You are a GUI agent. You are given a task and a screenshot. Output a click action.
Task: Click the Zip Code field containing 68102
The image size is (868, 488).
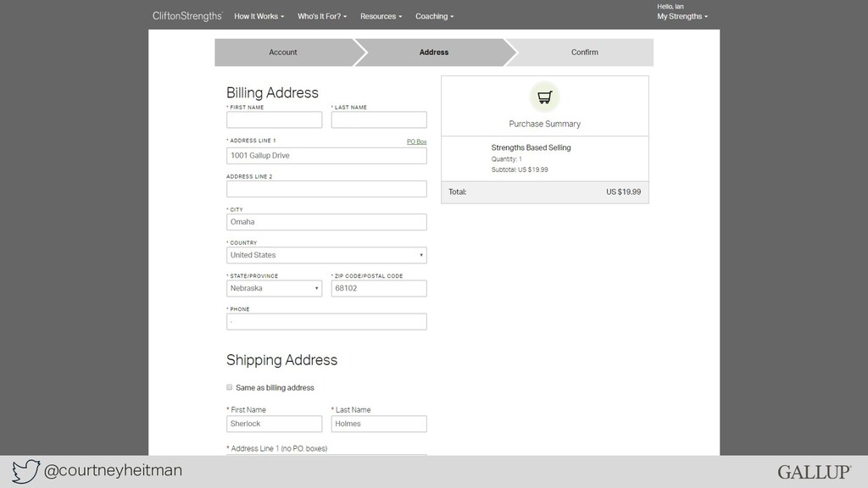[x=379, y=288]
